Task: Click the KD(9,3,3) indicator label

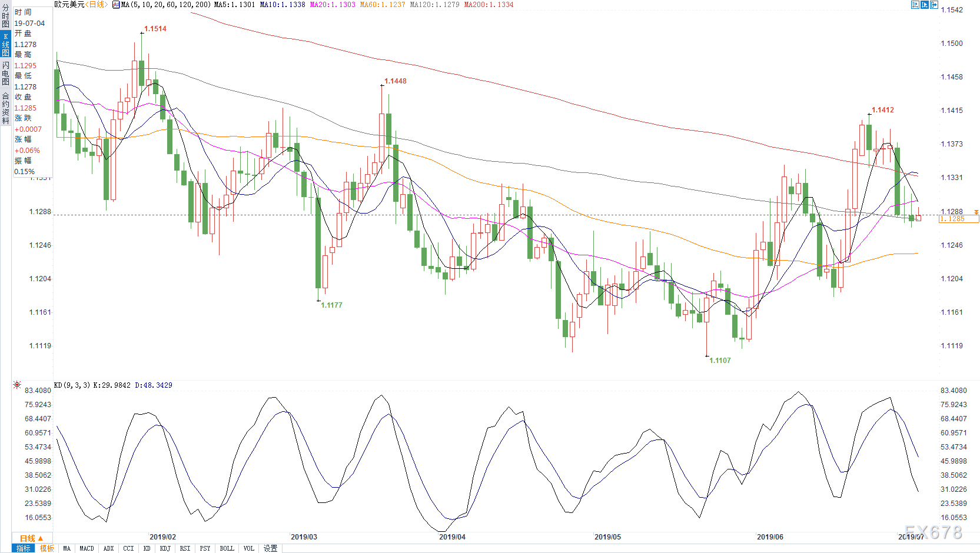Action: 72,385
